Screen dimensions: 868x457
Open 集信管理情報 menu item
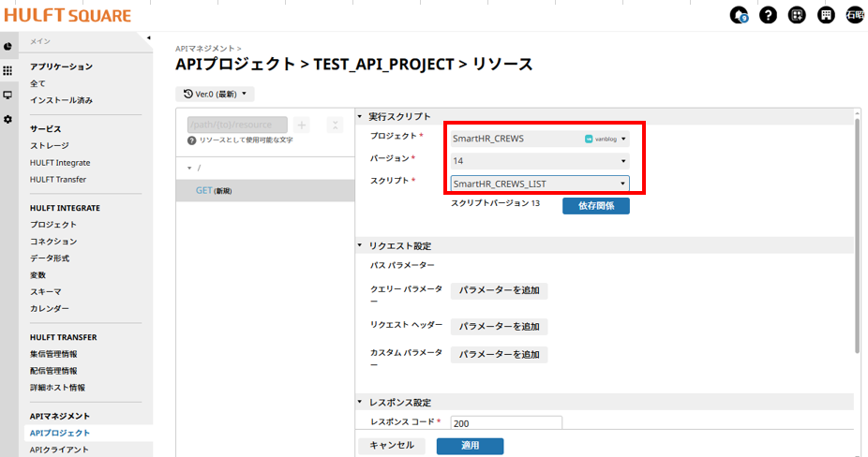[x=53, y=354]
